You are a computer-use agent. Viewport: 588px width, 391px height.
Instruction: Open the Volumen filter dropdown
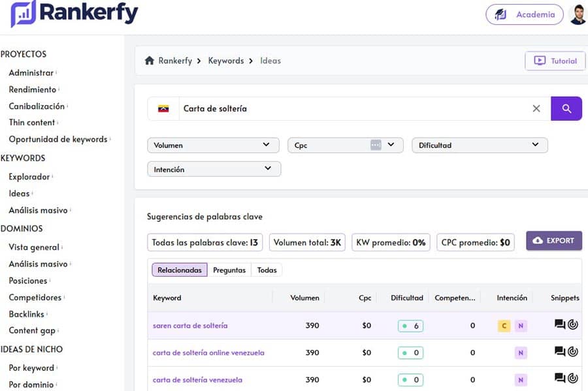(213, 145)
